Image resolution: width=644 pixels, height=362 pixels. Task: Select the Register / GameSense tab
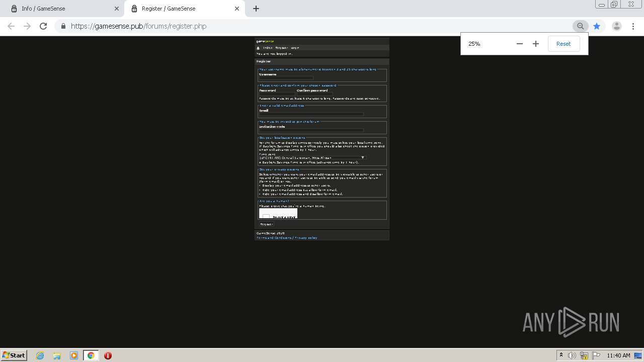point(185,9)
